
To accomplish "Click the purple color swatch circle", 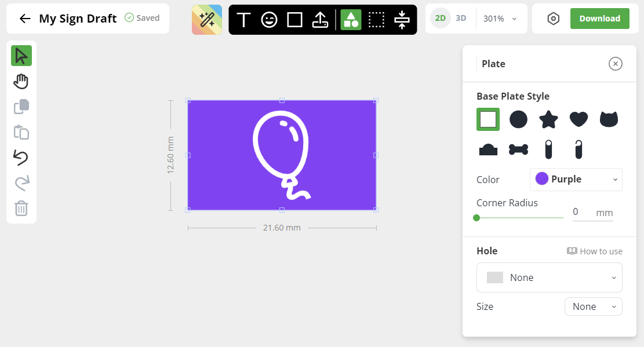I will [x=542, y=178].
